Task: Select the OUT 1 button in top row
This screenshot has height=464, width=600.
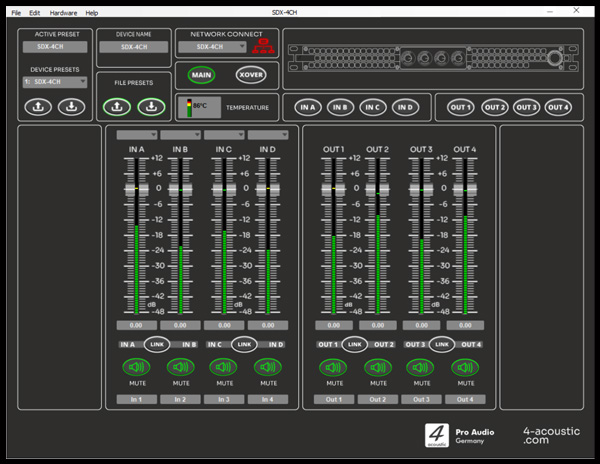Action: pyautogui.click(x=460, y=107)
